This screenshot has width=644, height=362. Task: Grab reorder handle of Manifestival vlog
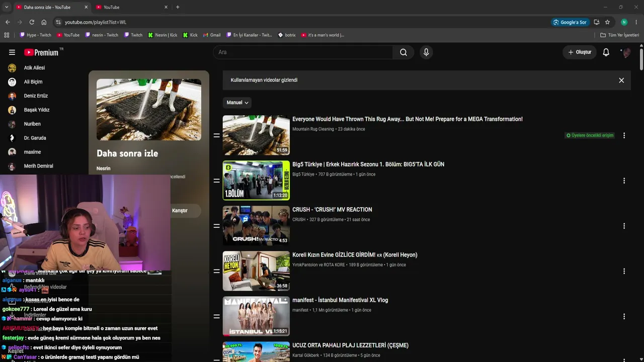(217, 316)
